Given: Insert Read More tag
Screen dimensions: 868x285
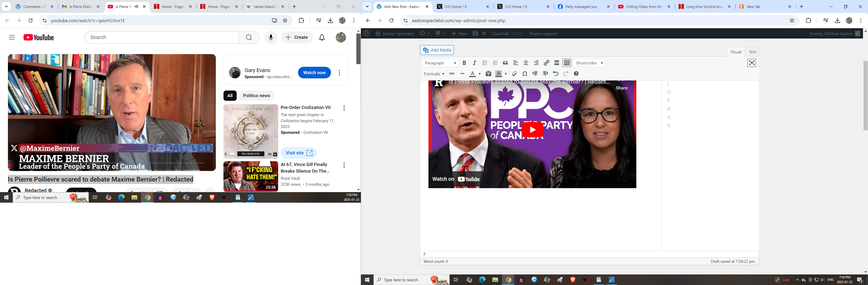Looking at the screenshot, I should point(557,63).
